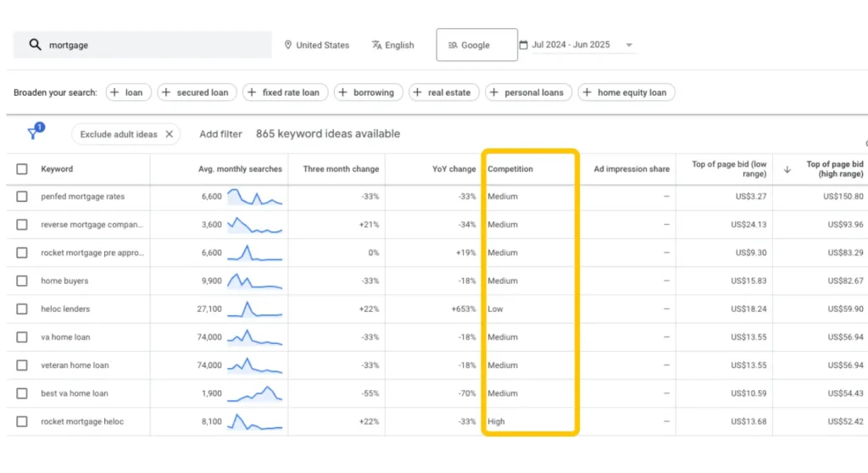868x473 pixels.
Task: Check the penfed mortgage rates row
Action: (21, 197)
